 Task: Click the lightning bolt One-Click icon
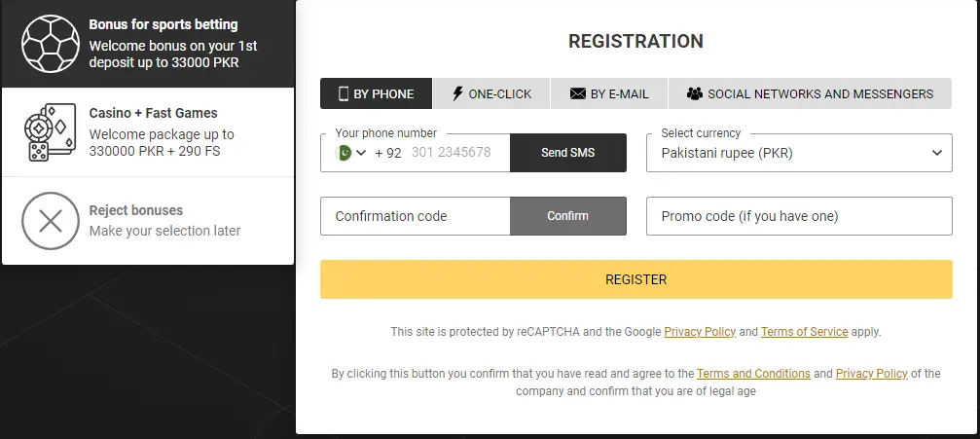coord(457,94)
